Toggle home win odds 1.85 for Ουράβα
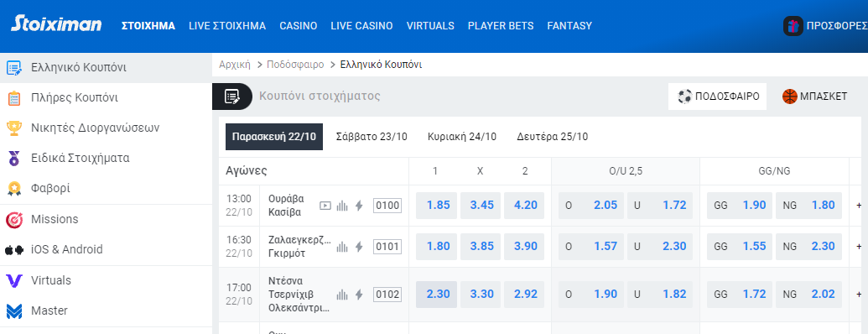The image size is (868, 334). tap(436, 206)
